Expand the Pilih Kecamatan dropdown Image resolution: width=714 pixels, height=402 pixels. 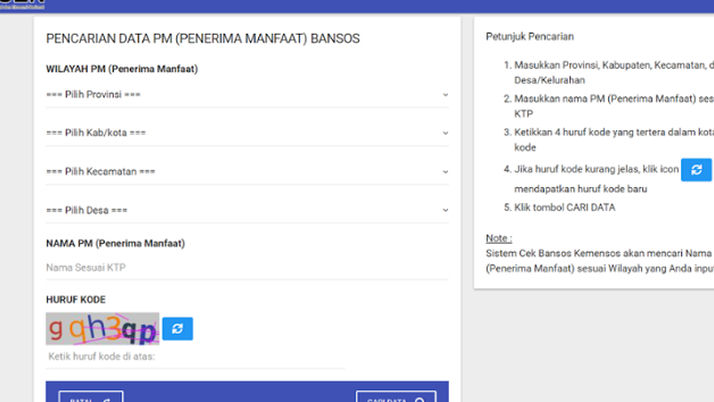coord(247,172)
